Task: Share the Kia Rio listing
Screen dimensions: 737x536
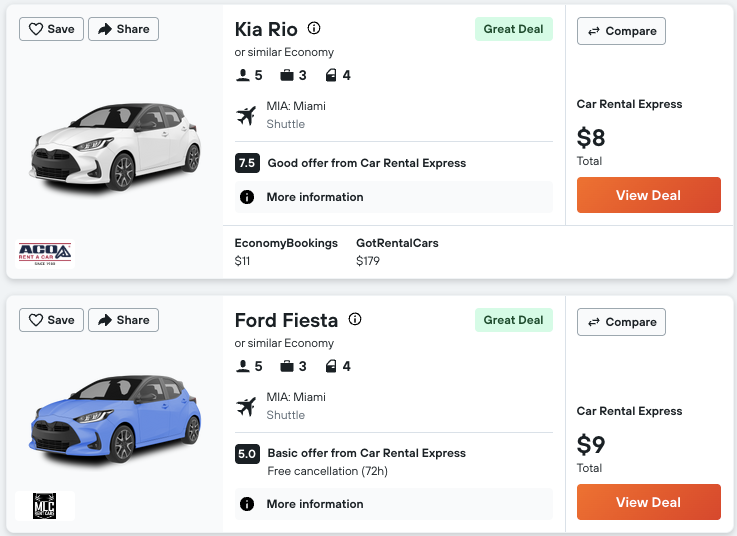Action: tap(123, 29)
